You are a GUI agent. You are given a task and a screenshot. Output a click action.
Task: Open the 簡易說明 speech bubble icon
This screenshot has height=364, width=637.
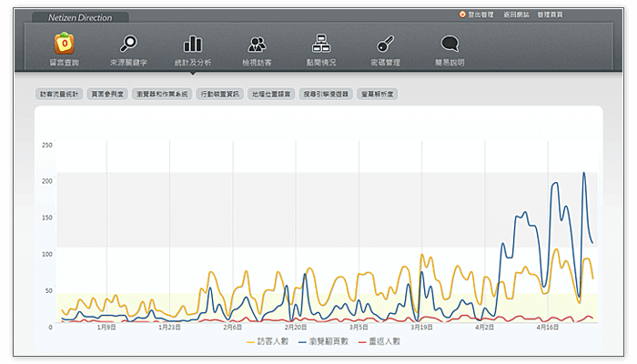point(450,44)
